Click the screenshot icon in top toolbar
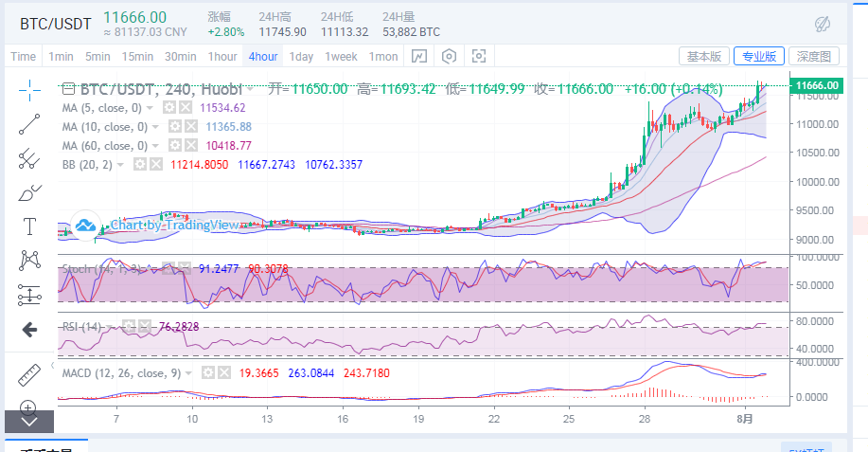 (479, 57)
